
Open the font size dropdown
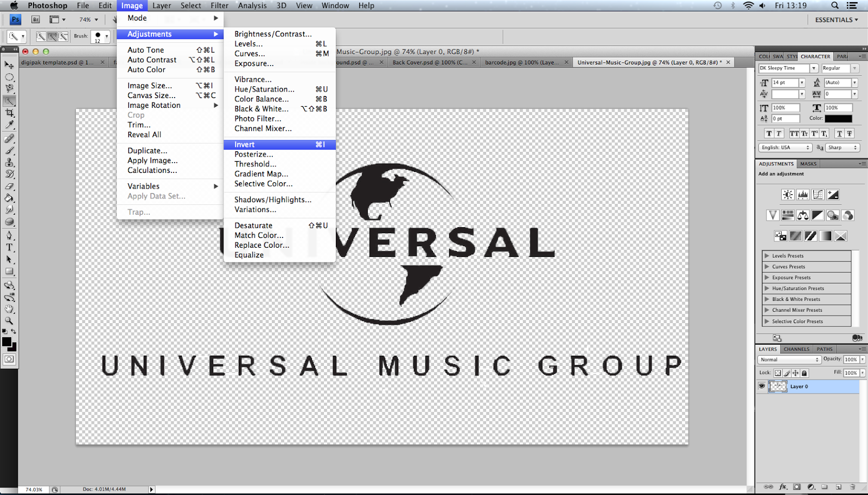click(x=802, y=82)
